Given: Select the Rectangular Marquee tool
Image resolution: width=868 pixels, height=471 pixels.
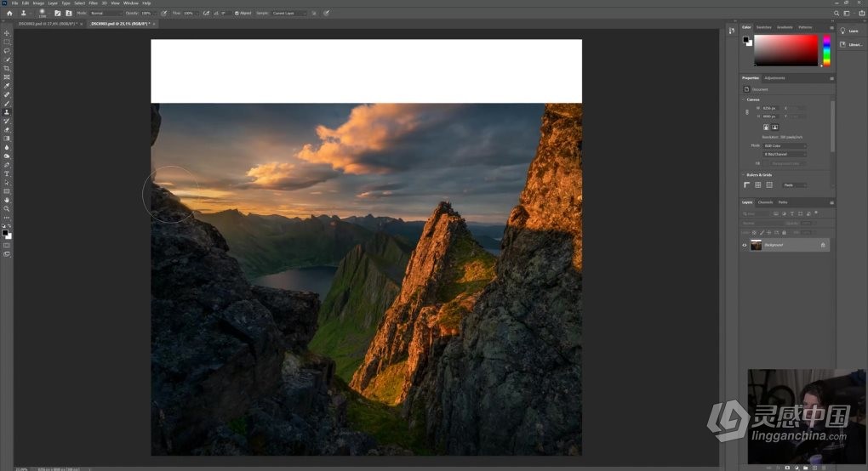Looking at the screenshot, I should pyautogui.click(x=7, y=42).
